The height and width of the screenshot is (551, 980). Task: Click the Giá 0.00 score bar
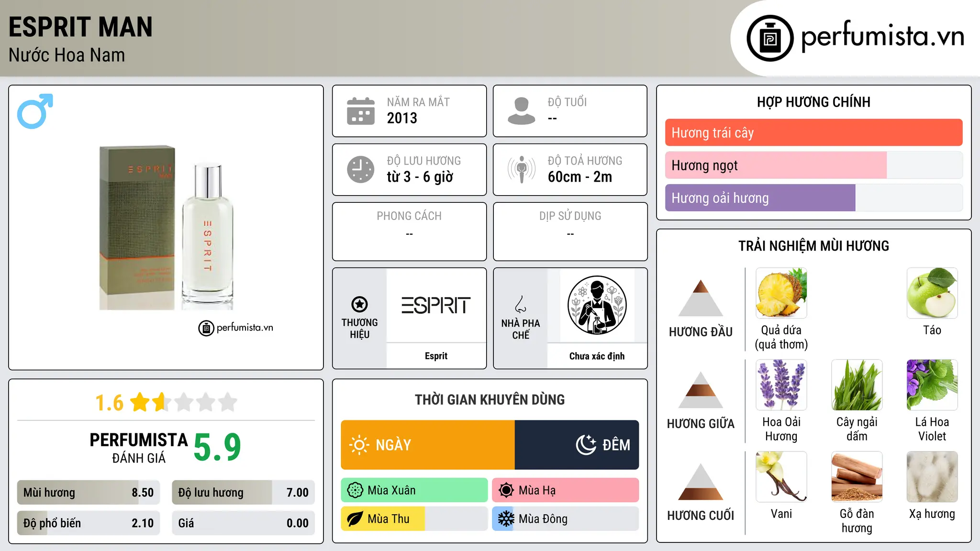pos(243,523)
